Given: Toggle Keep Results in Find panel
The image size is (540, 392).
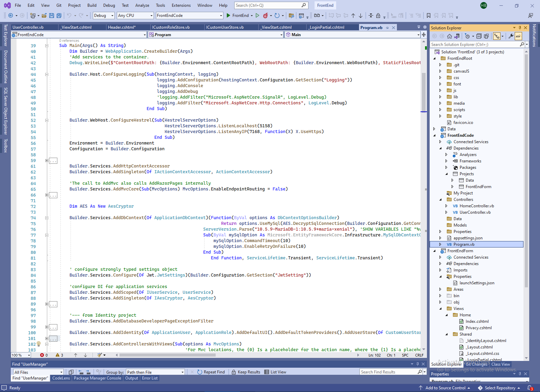Looking at the screenshot, I should [246, 372].
